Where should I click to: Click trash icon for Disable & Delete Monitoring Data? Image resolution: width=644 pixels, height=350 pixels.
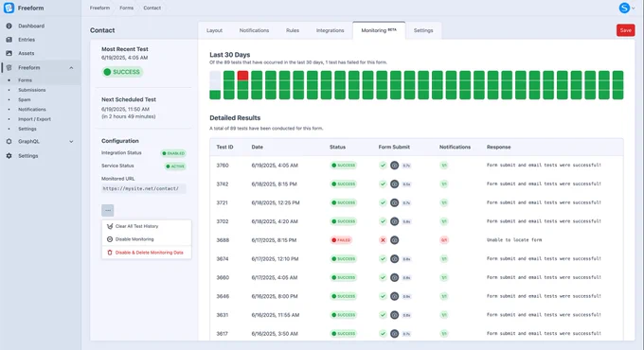coord(110,253)
